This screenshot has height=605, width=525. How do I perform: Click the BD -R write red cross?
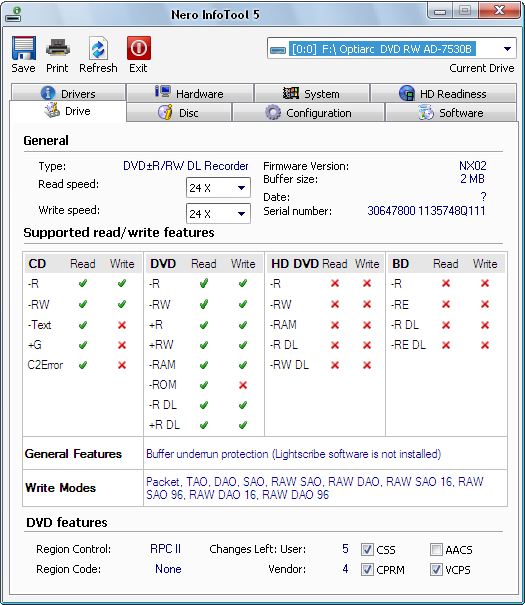click(x=485, y=284)
